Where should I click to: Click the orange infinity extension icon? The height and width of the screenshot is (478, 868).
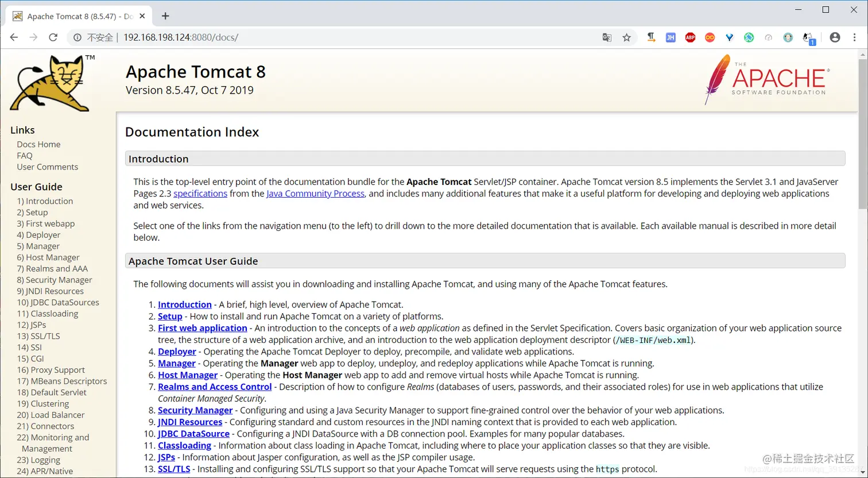(710, 37)
